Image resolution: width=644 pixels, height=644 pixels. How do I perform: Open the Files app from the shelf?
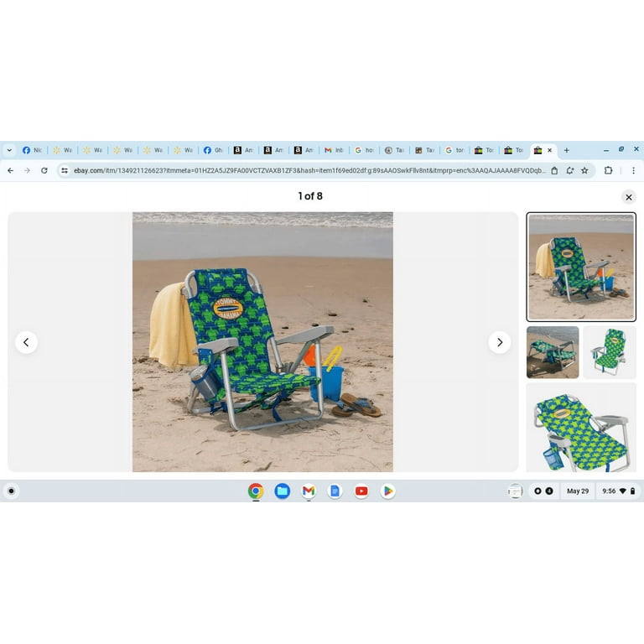(283, 491)
